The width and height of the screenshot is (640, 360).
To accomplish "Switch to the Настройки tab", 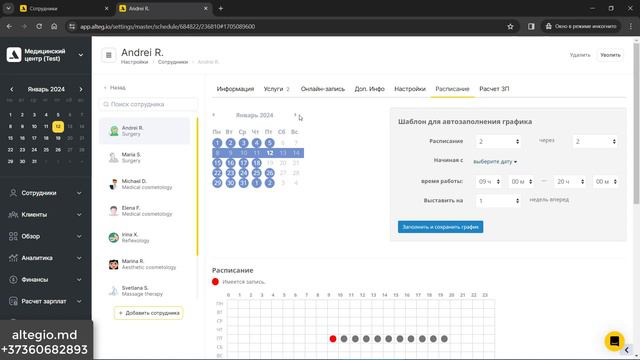I will [x=410, y=89].
